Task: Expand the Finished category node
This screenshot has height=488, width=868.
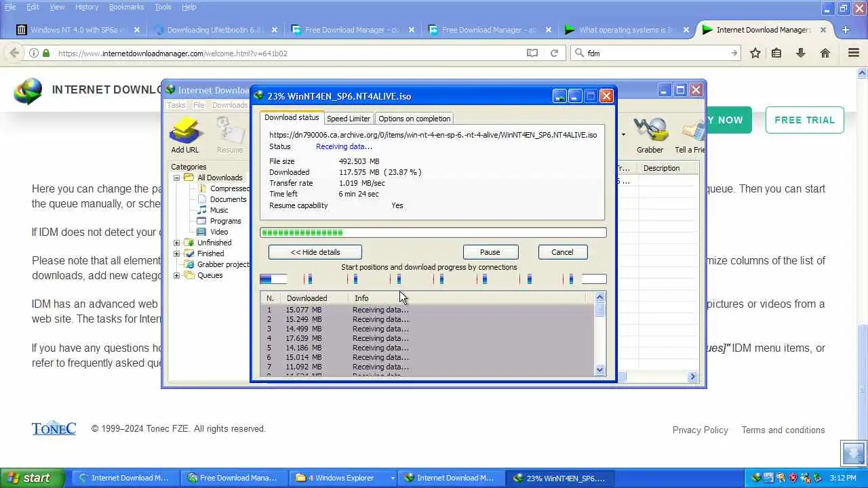Action: point(177,253)
